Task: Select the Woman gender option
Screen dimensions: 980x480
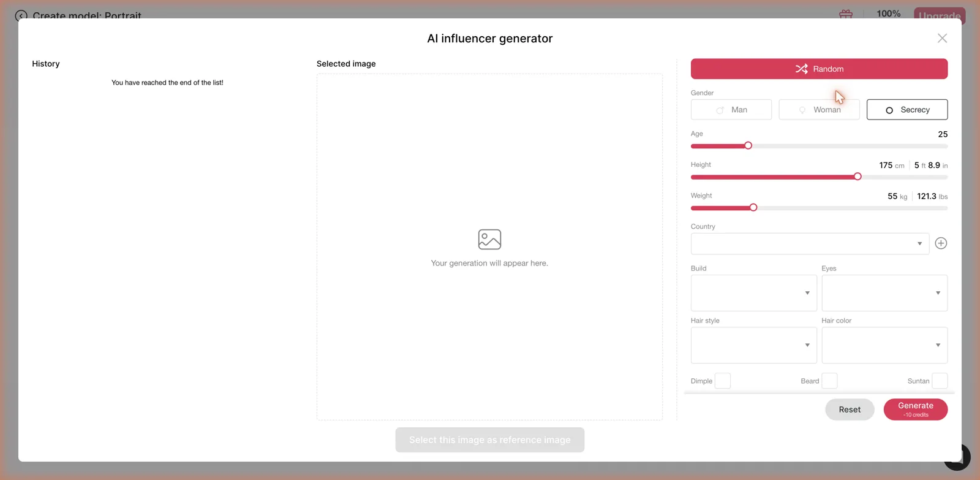Action: [819, 110]
